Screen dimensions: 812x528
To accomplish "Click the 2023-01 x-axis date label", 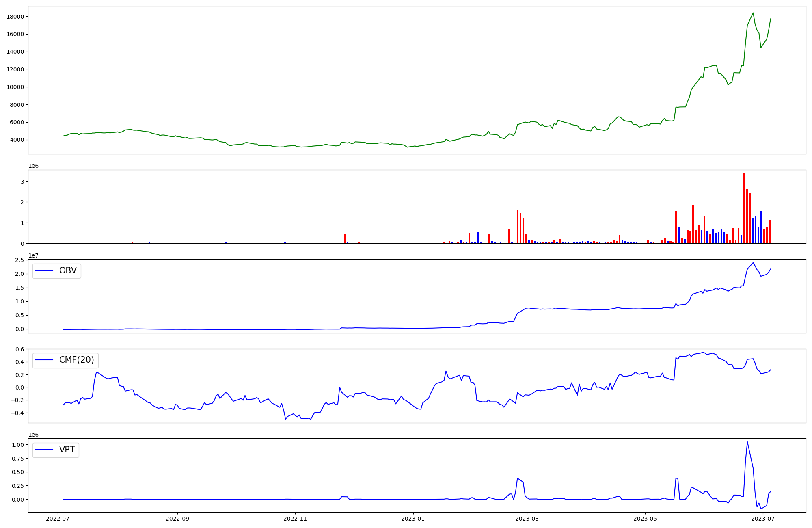I will (413, 519).
